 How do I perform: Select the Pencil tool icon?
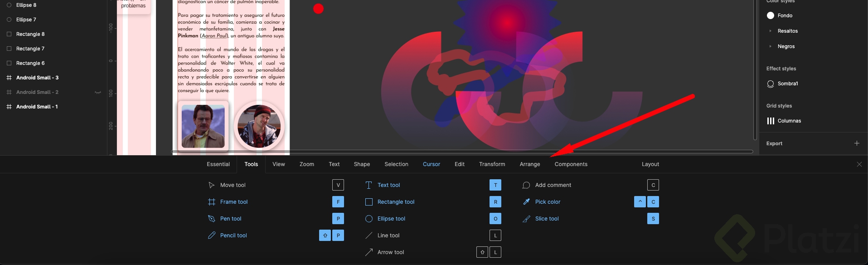tap(211, 236)
